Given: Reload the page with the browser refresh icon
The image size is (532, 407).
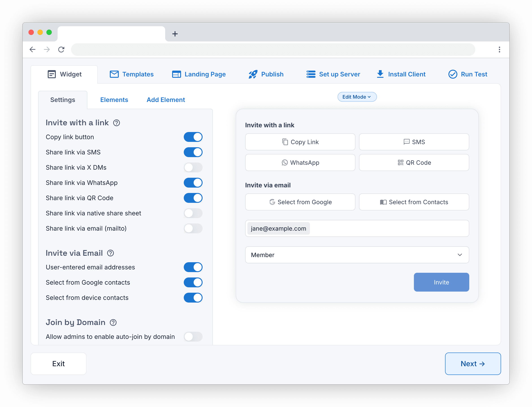Looking at the screenshot, I should click(x=61, y=50).
